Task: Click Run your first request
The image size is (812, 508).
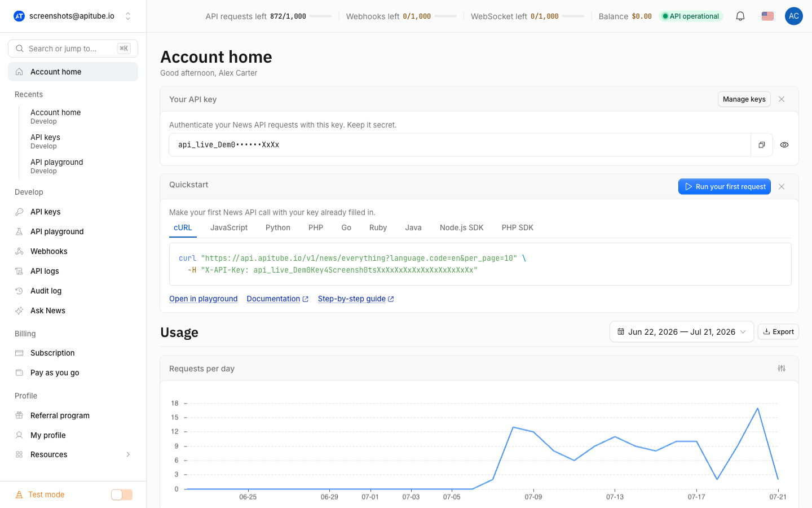Action: point(725,187)
